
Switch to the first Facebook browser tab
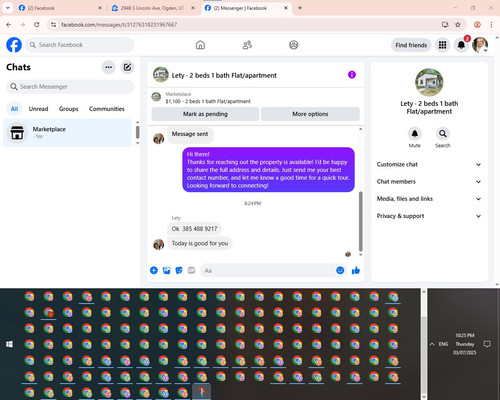point(60,8)
